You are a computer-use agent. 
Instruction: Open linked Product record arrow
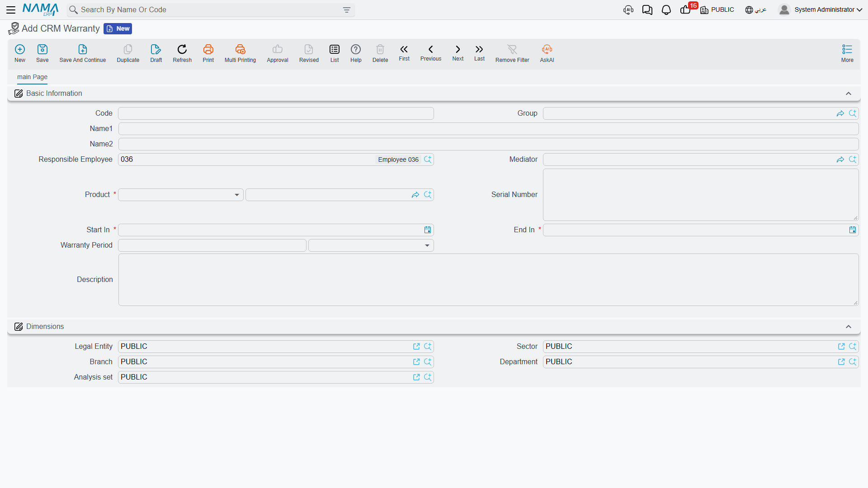click(415, 195)
